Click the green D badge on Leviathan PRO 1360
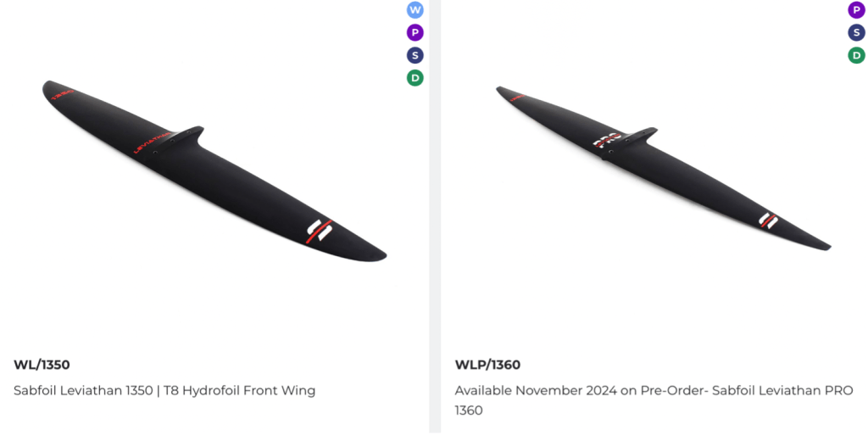 (857, 56)
